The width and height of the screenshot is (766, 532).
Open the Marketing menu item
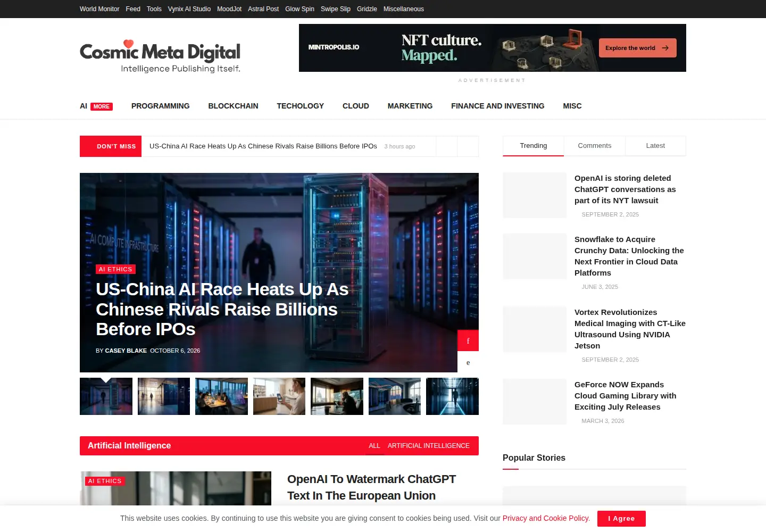[x=410, y=106]
